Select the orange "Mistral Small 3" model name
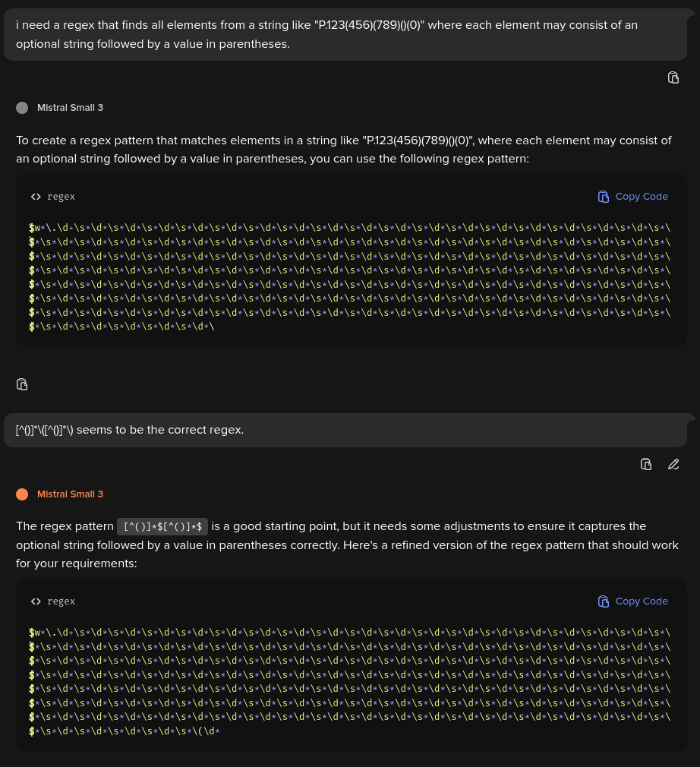The height and width of the screenshot is (767, 700). 70,494
